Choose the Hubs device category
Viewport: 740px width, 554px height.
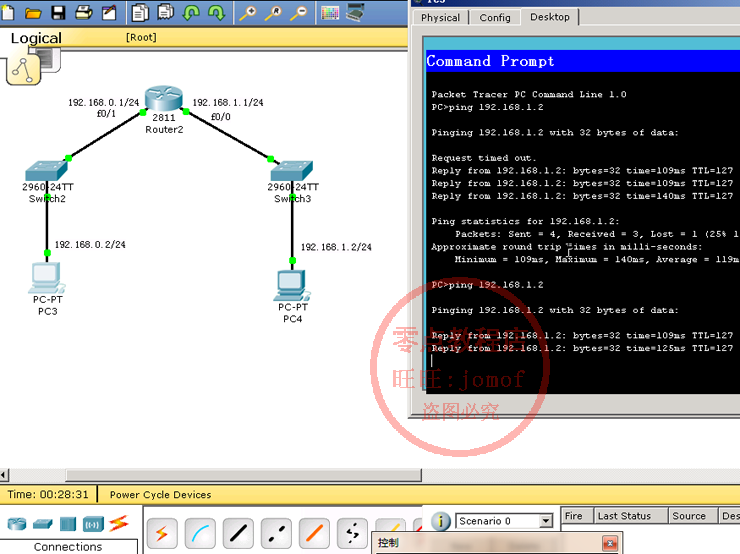tap(68, 524)
